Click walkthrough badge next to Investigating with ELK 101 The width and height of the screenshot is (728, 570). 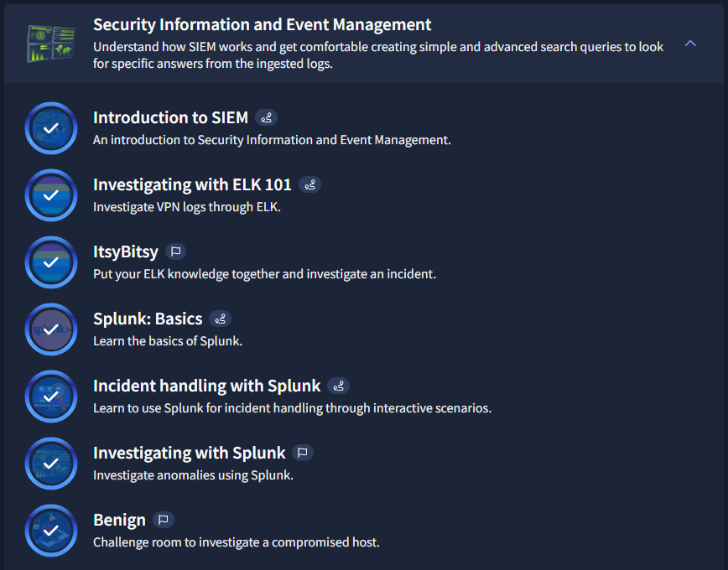309,184
